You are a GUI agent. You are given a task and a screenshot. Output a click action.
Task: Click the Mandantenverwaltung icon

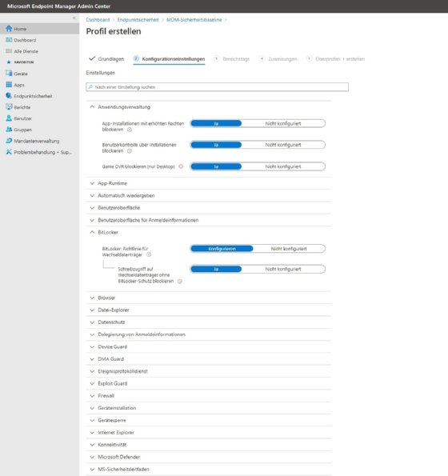click(x=9, y=141)
